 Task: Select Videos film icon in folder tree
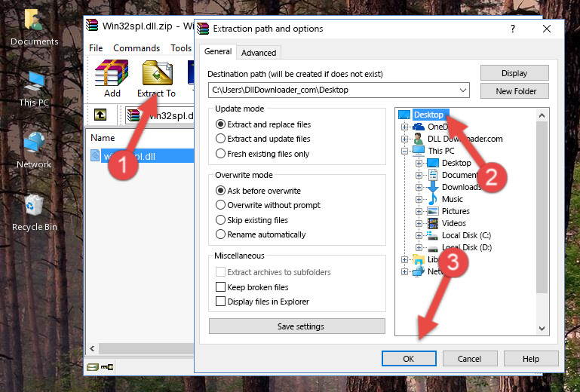click(x=432, y=223)
